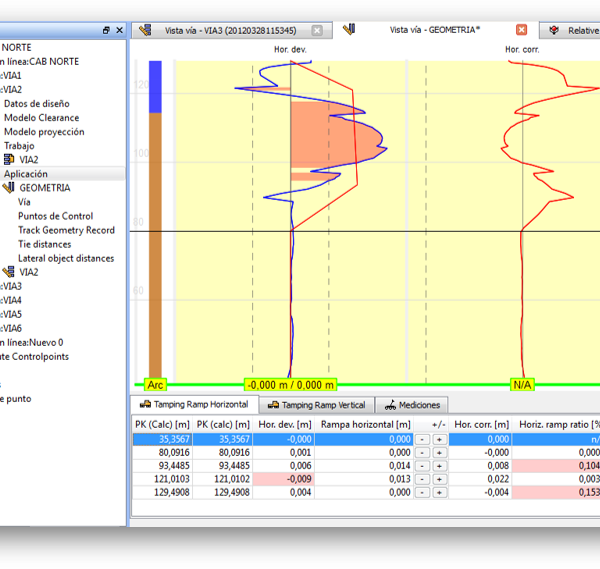Select Track Geometry Record in tree
The image size is (600, 569).
tap(66, 230)
